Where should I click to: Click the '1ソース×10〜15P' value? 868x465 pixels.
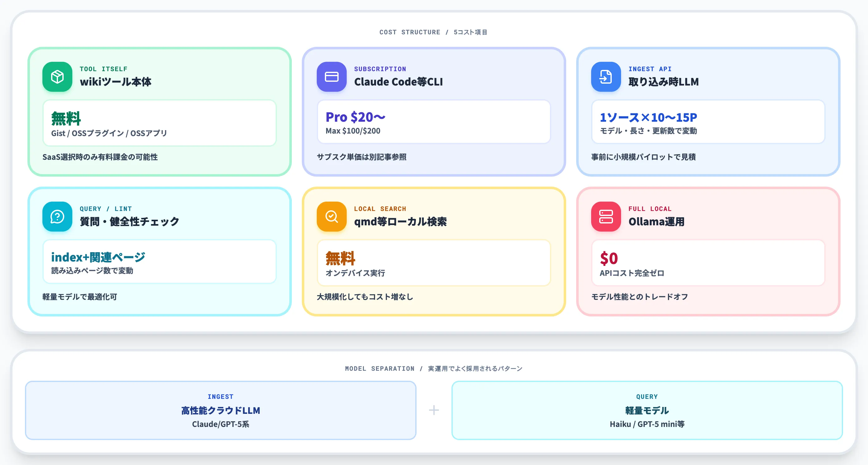pyautogui.click(x=648, y=117)
